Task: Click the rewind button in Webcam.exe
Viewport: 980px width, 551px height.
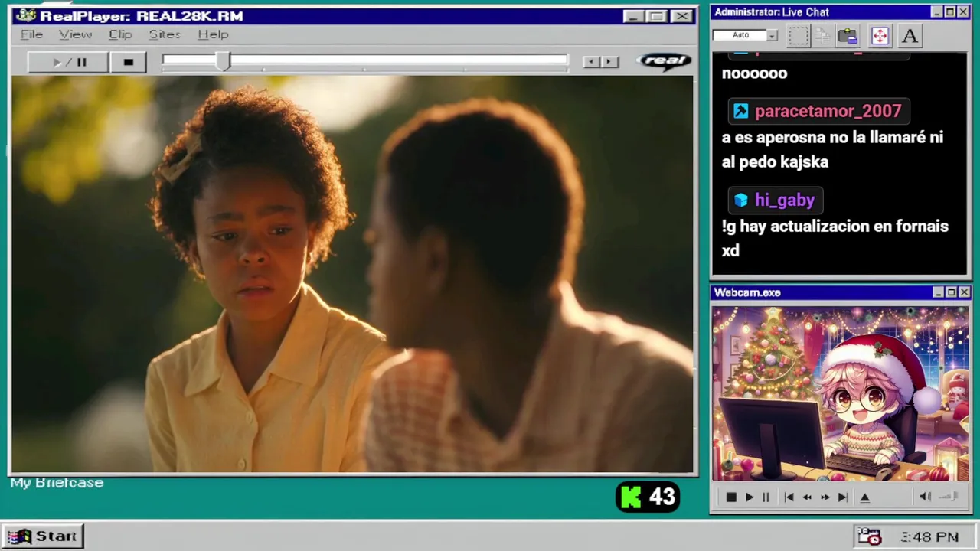Action: 807,497
